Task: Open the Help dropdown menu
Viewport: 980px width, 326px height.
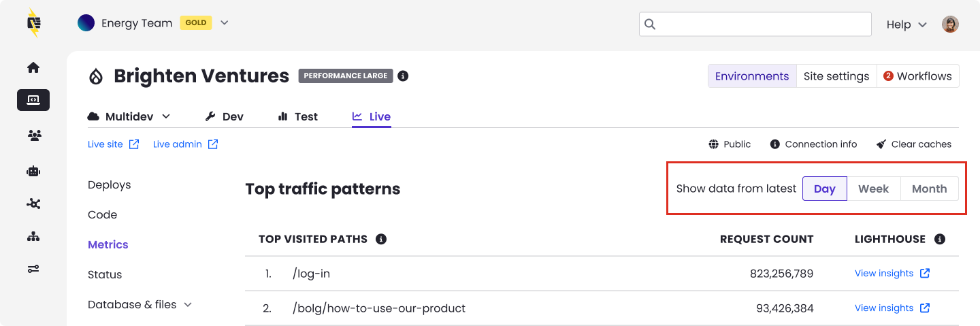Action: click(906, 25)
